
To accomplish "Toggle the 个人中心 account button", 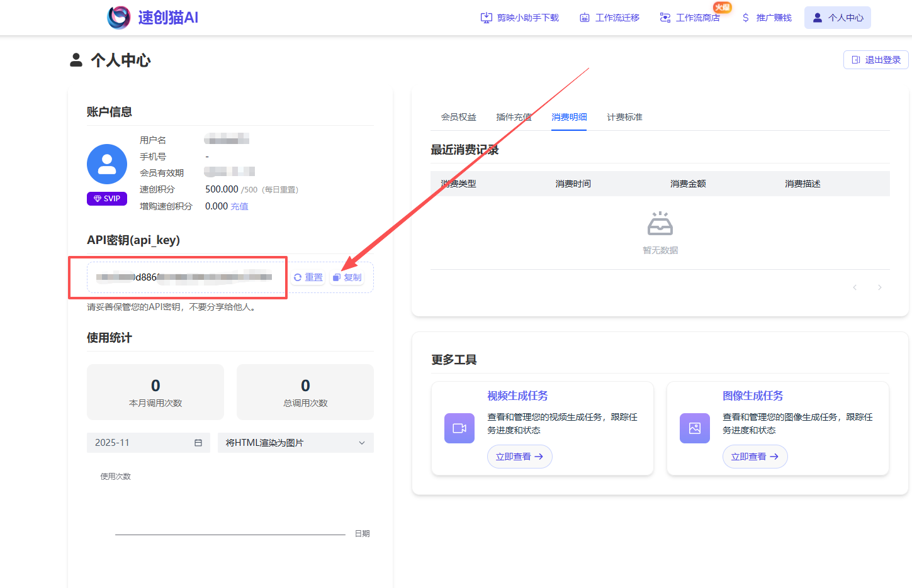I will click(837, 17).
